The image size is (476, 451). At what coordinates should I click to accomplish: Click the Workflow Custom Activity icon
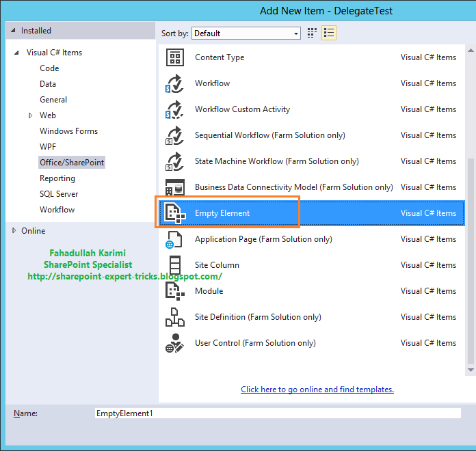[174, 109]
